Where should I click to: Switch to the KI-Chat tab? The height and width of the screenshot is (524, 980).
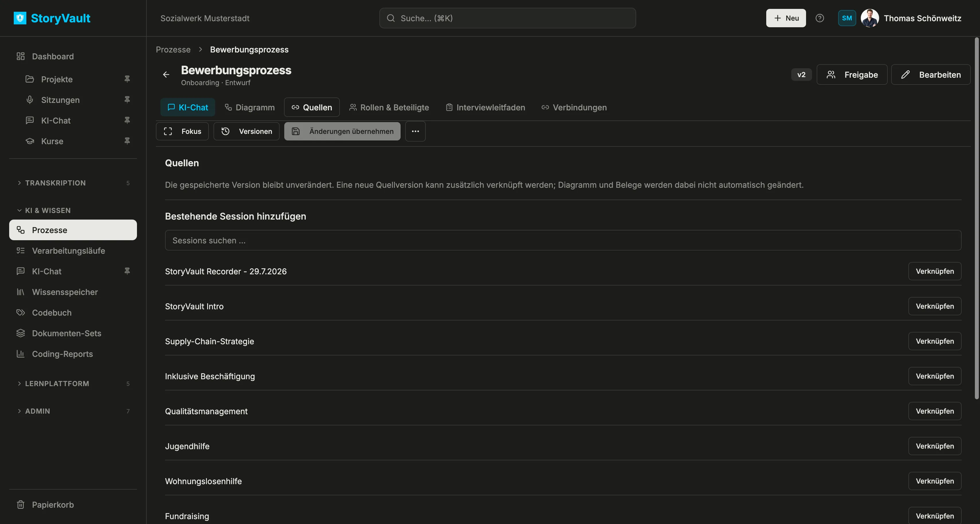pos(188,107)
